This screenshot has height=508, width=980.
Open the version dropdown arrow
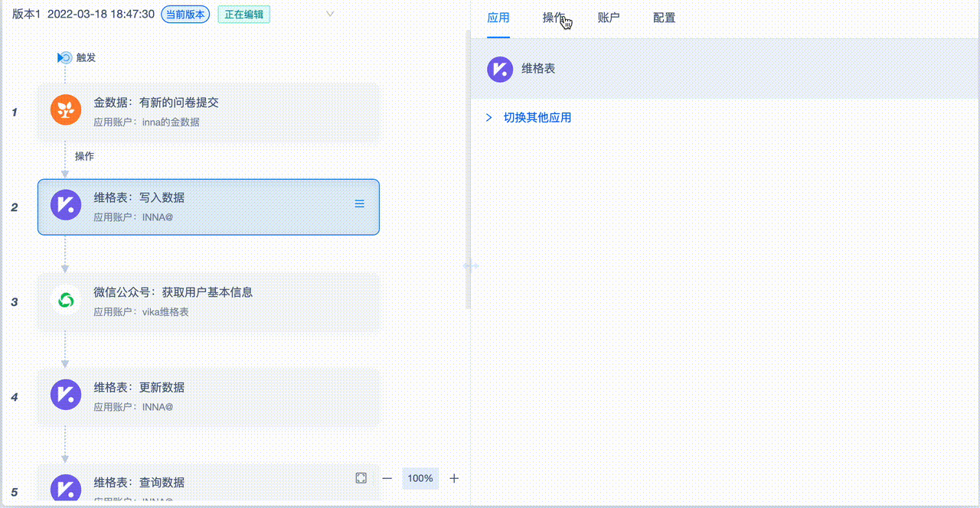(x=330, y=15)
